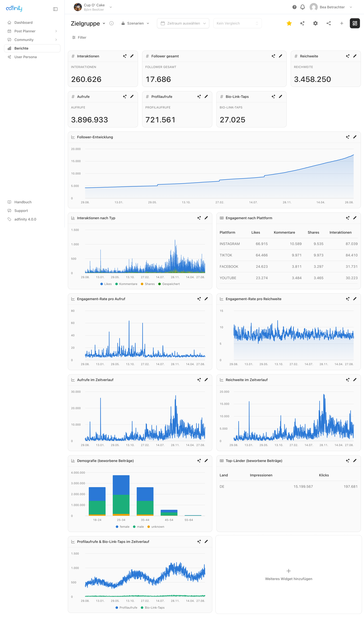Go to Dashboard in sidebar

pyautogui.click(x=32, y=23)
